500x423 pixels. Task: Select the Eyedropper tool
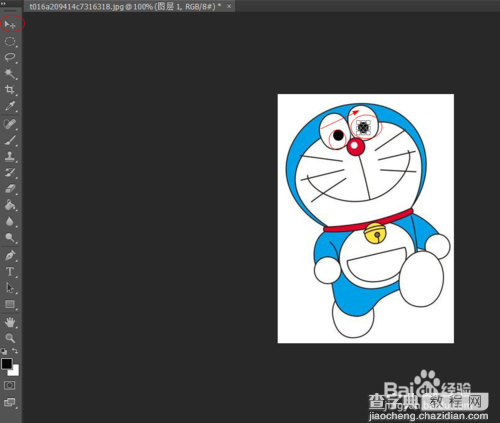[x=10, y=106]
